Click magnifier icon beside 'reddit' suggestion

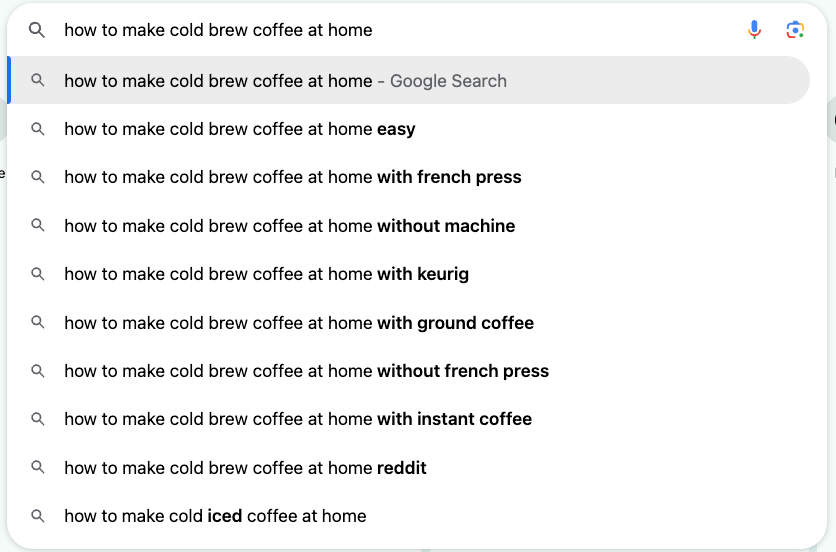point(37,467)
